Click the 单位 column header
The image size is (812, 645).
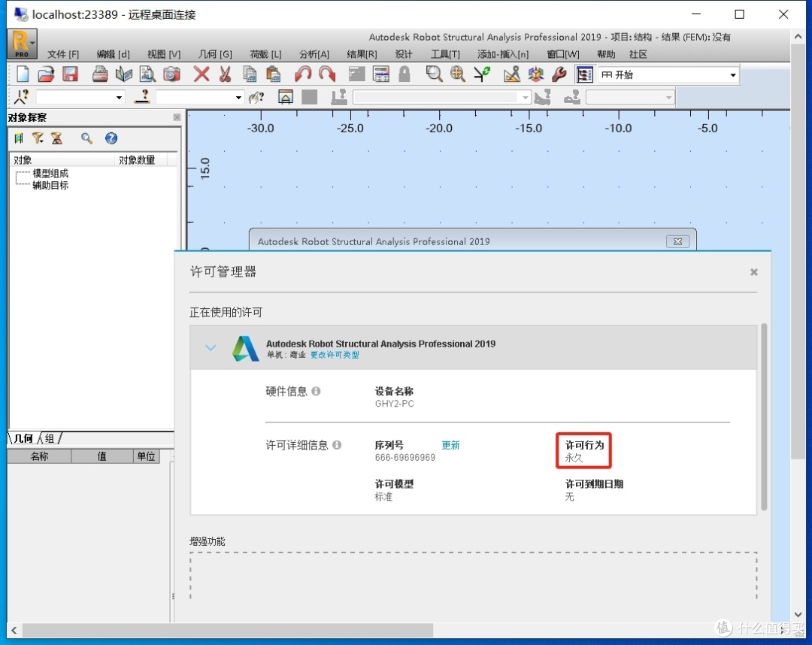point(146,456)
